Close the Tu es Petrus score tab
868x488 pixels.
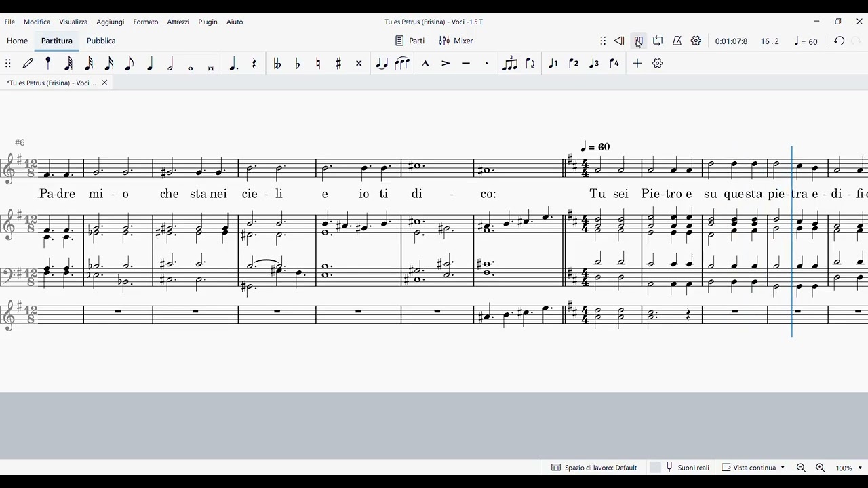click(104, 83)
